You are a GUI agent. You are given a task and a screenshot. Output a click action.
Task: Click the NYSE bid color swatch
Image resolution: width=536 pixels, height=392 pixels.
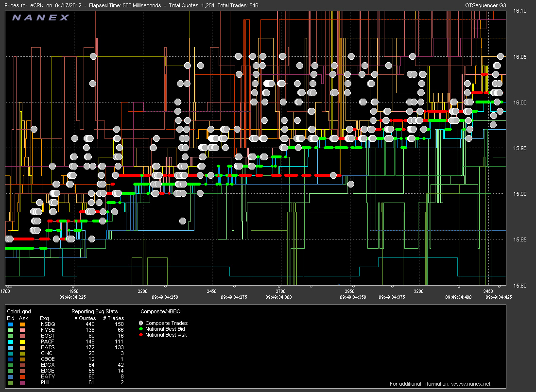(x=11, y=330)
